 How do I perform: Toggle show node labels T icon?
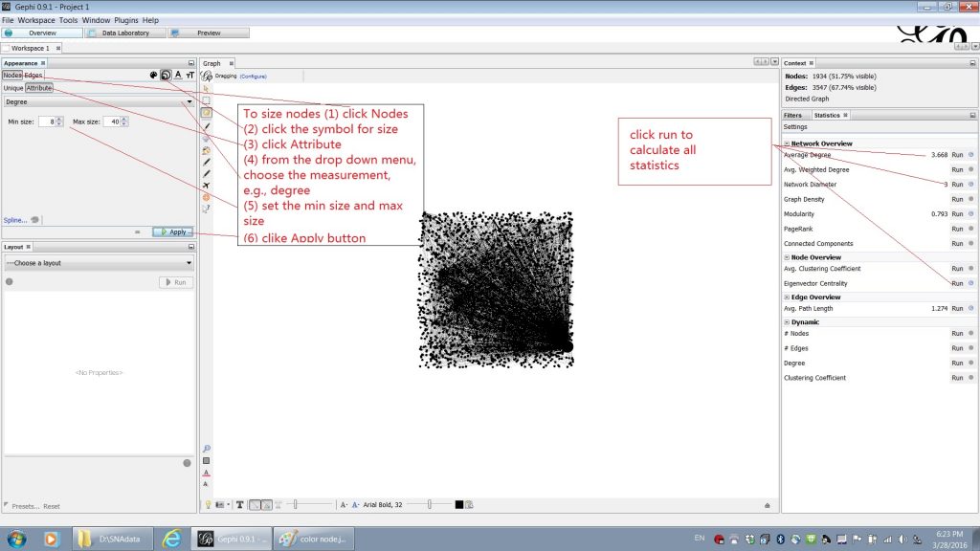[x=239, y=505]
